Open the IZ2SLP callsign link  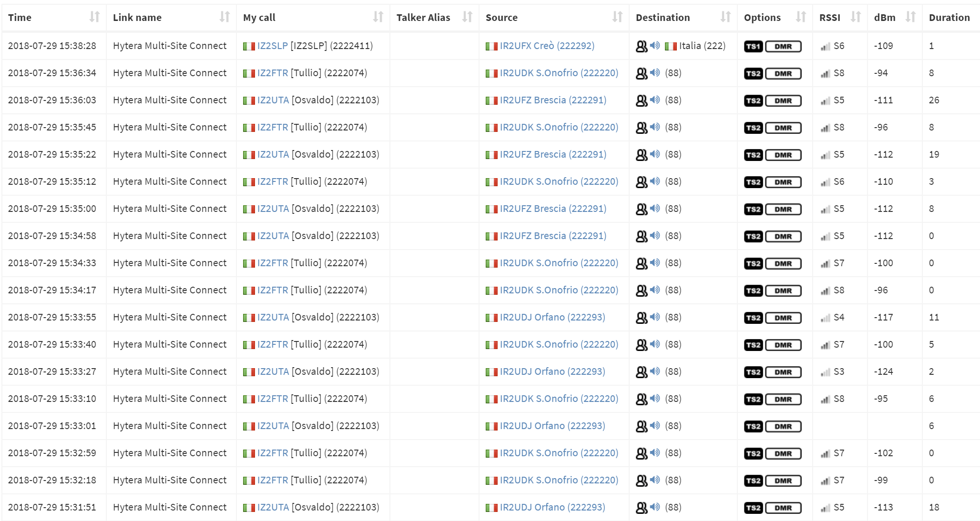pos(273,46)
